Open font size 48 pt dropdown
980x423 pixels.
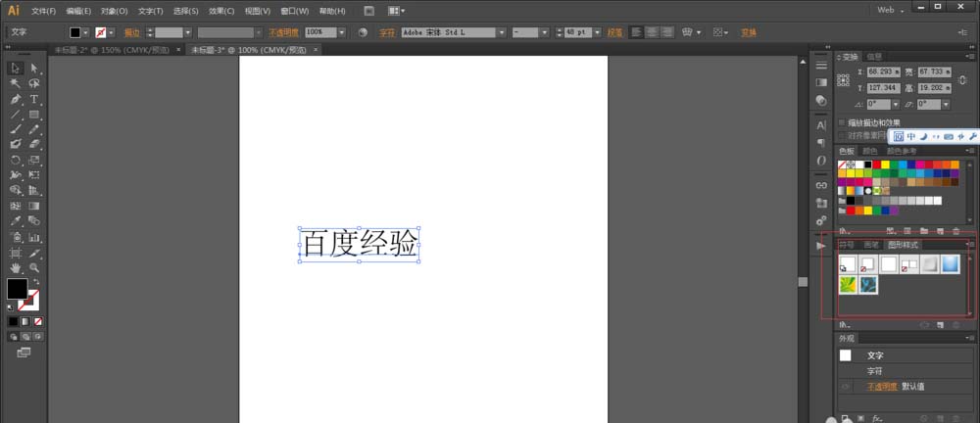[x=598, y=32]
